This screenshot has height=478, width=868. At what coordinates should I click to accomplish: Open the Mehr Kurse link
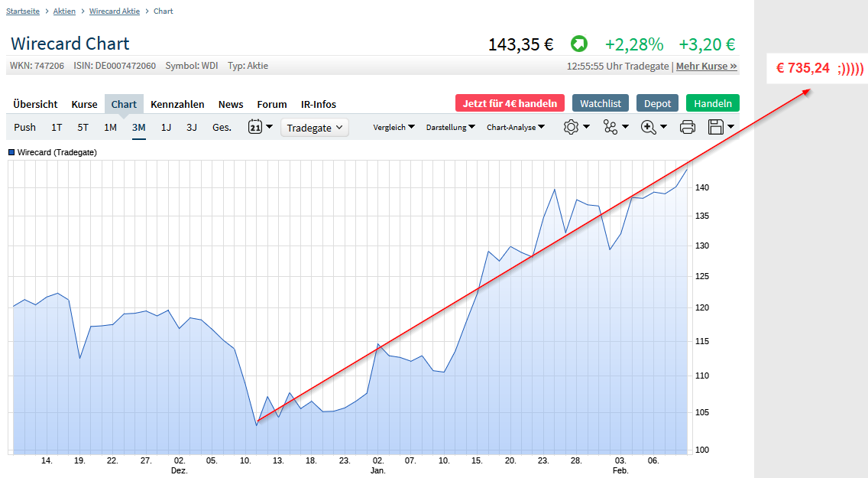pyautogui.click(x=704, y=66)
